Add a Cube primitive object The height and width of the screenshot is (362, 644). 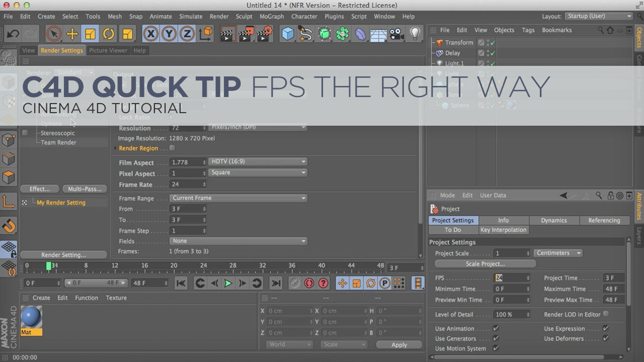tap(288, 34)
